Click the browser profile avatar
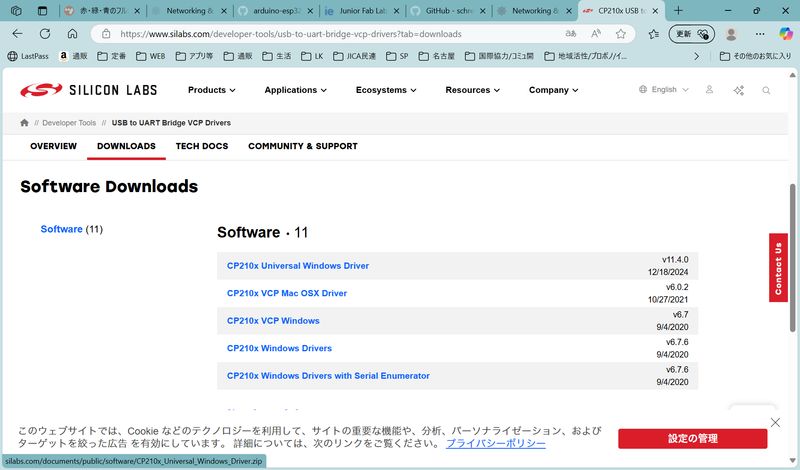The height and width of the screenshot is (470, 800). point(731,34)
